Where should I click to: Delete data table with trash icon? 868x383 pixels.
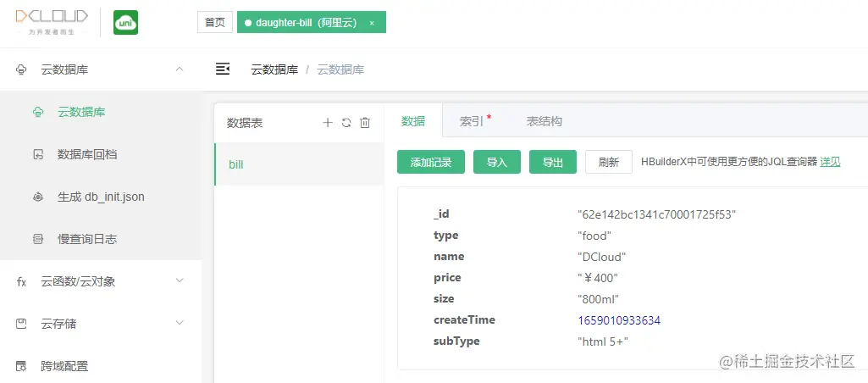click(365, 123)
